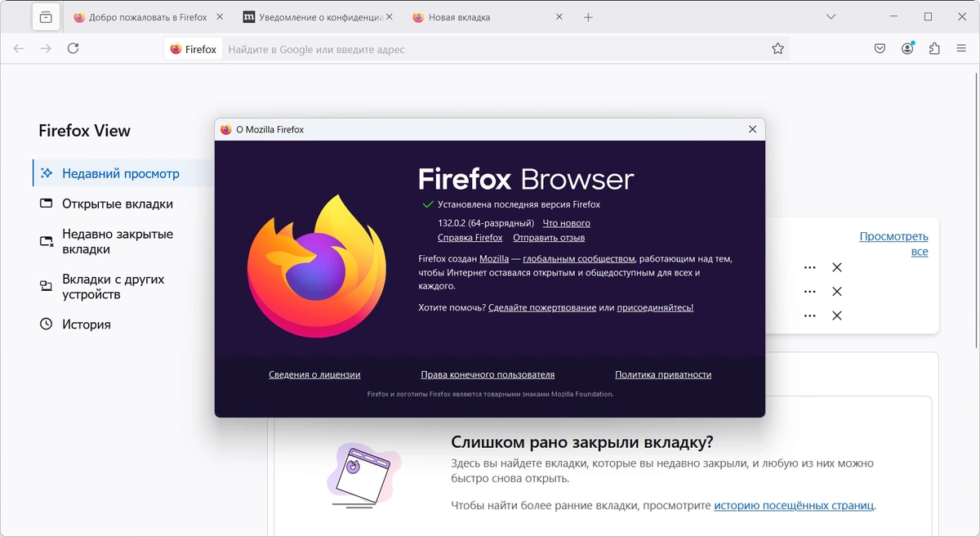Click the 'Слишком рано закрыли вкладку?' heading
The height and width of the screenshot is (537, 980).
[x=582, y=442]
